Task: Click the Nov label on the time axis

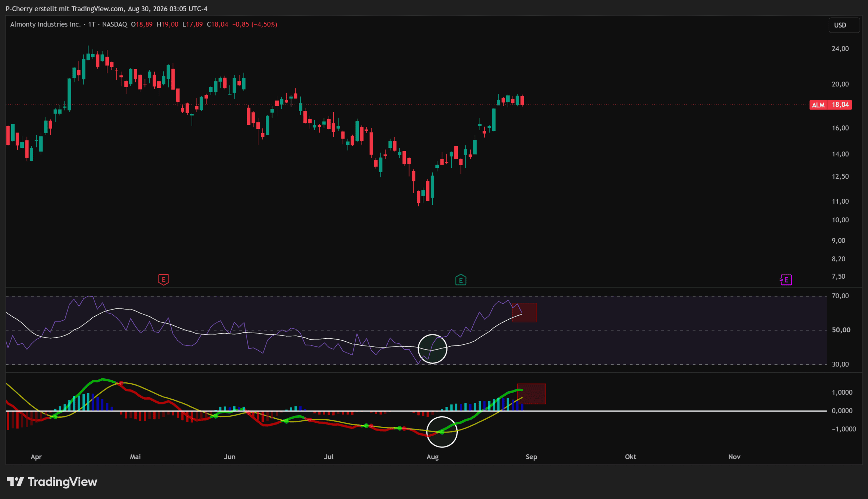Action: tap(734, 457)
